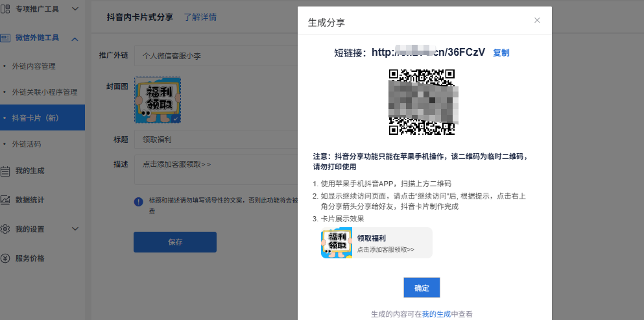Open 外链内容管理 in the sidebar
This screenshot has height=320, width=644.
tap(34, 66)
